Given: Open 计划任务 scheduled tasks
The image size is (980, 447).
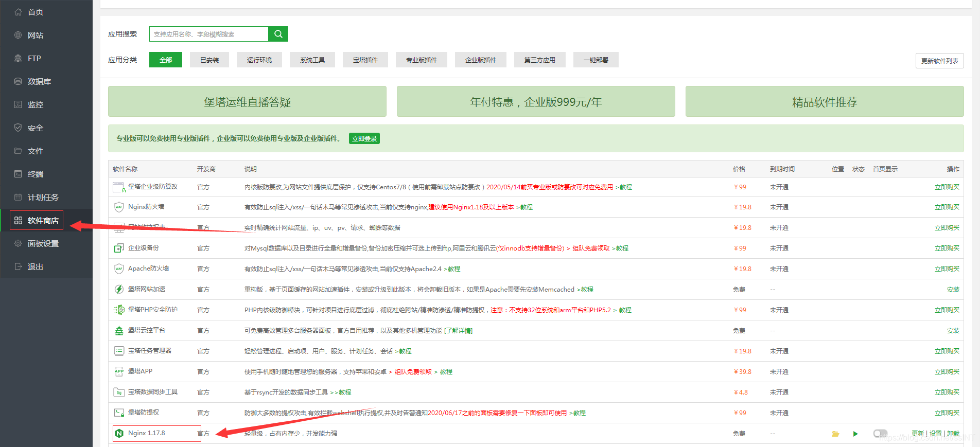Looking at the screenshot, I should pyautogui.click(x=43, y=197).
